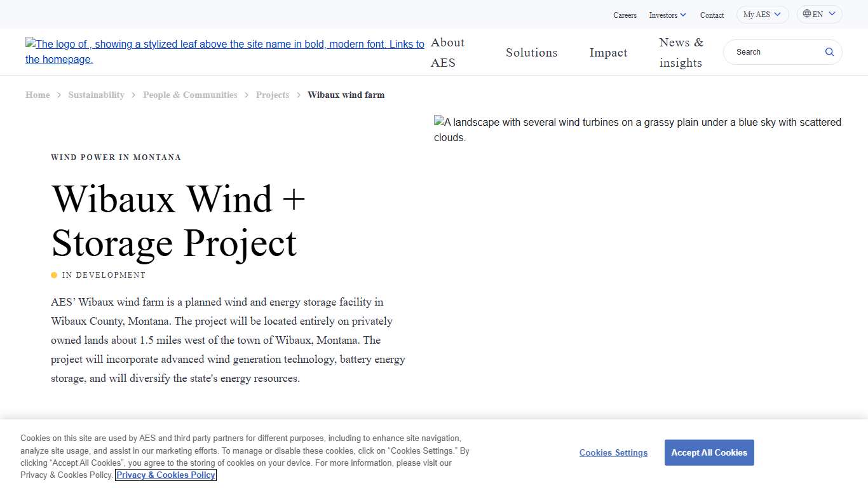Click the Projects breadcrumb link
This screenshot has height=488, width=868.
pos(272,94)
